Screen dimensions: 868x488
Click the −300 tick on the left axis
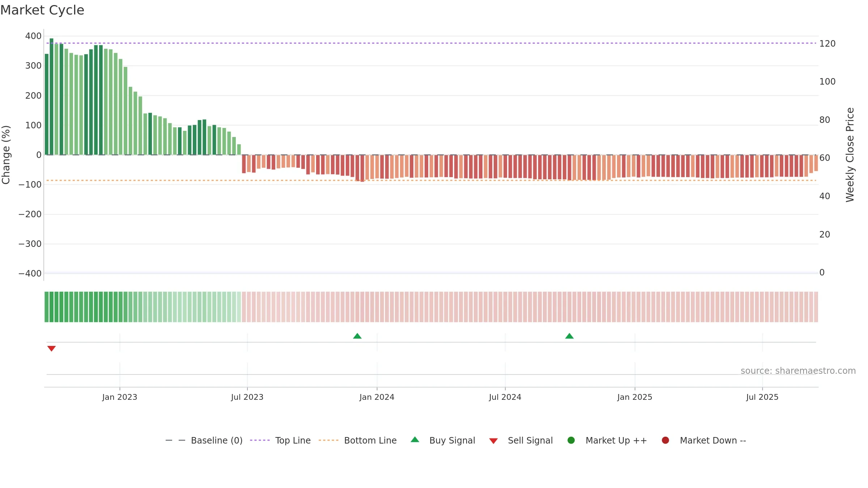[30, 244]
